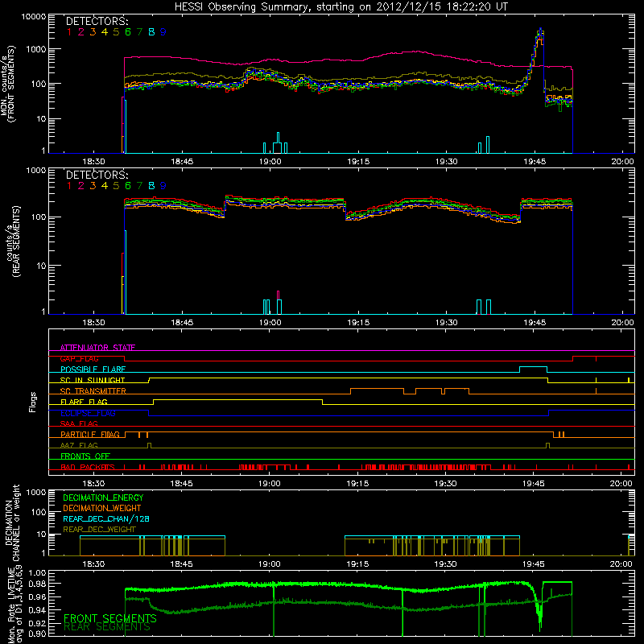The width and height of the screenshot is (644, 644).
Task: Click 10000 tick on front segments axis
Action: 34,16
